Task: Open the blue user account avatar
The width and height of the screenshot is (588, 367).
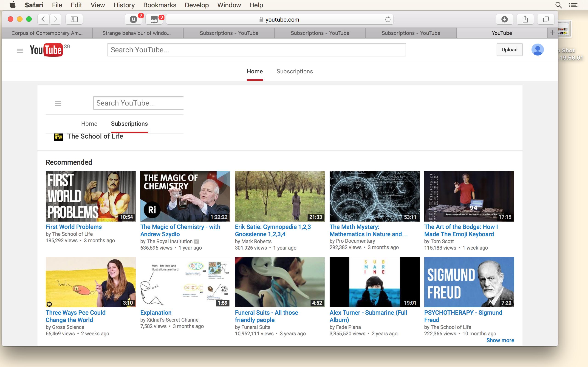Action: coord(537,50)
